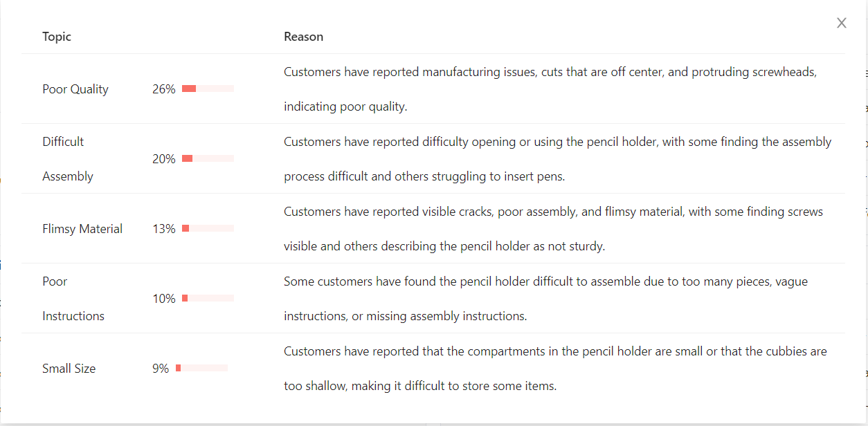Click the 9% percentage value
This screenshot has width=868, height=426.
click(x=161, y=369)
